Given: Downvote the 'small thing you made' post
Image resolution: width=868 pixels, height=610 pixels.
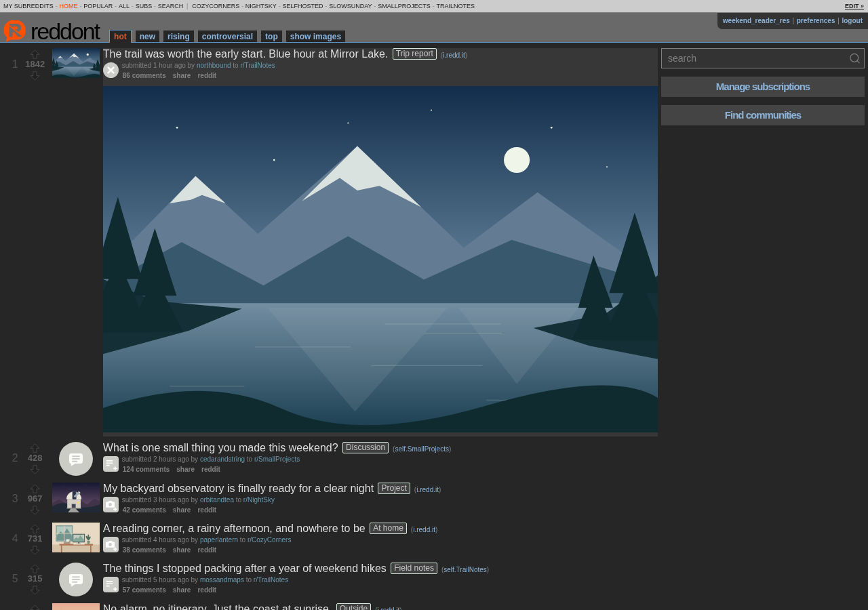Looking at the screenshot, I should [x=35, y=470].
